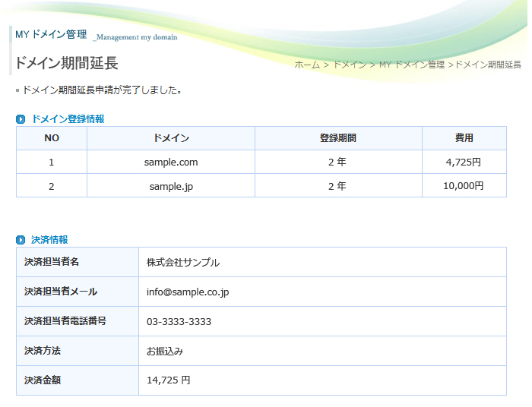Navigate to MY ドメイン管理 in the breadcrumb
Image resolution: width=532 pixels, height=407 pixels.
tap(411, 65)
